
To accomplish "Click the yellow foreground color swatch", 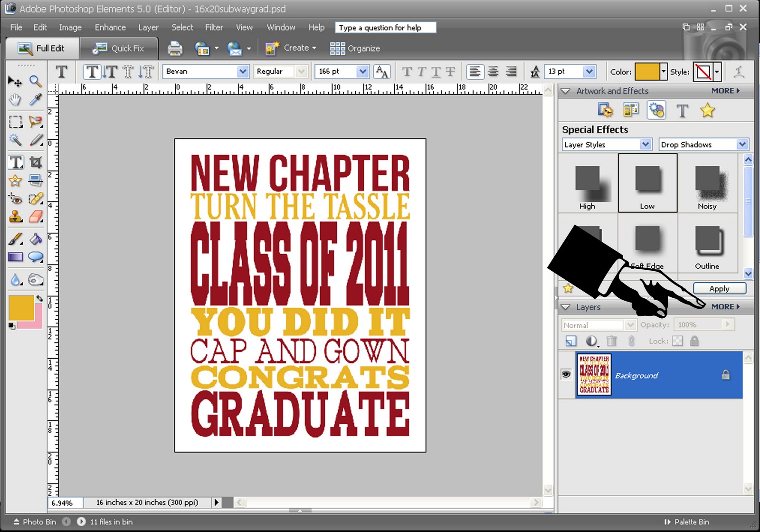I will click(21, 307).
